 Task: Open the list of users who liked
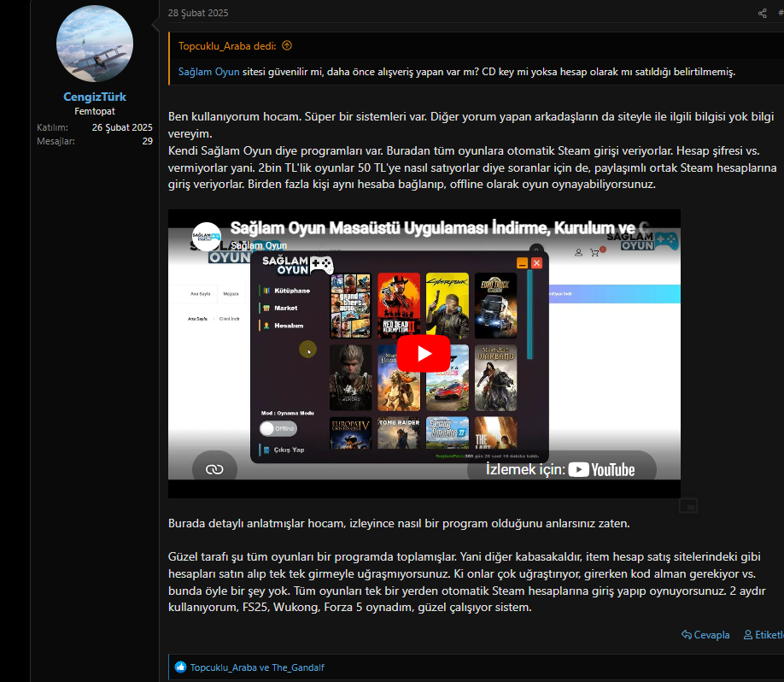pyautogui.click(x=257, y=667)
